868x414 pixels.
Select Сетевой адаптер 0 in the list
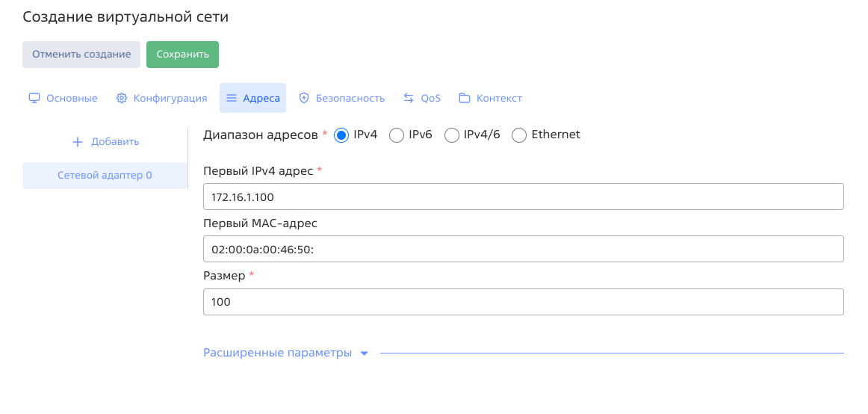tap(105, 176)
